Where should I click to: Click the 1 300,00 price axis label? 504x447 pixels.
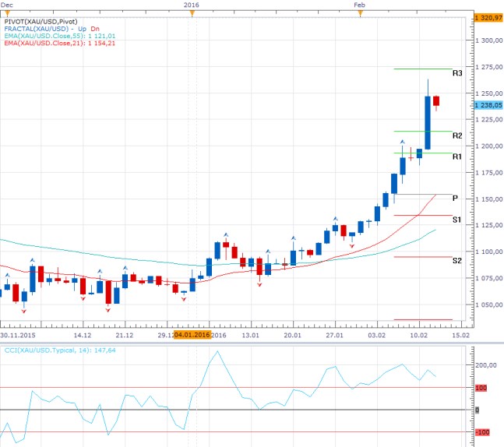[489, 40]
